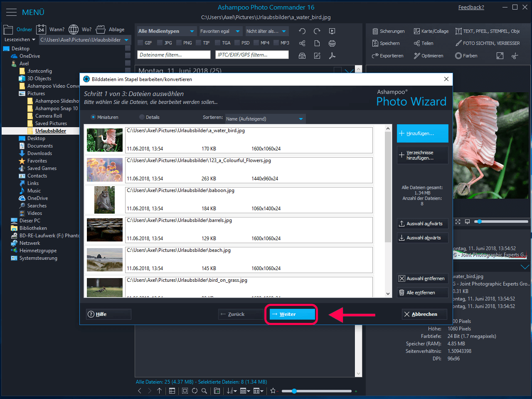Click the select all dashed square icon
This screenshot has height=399, width=532.
click(x=185, y=391)
